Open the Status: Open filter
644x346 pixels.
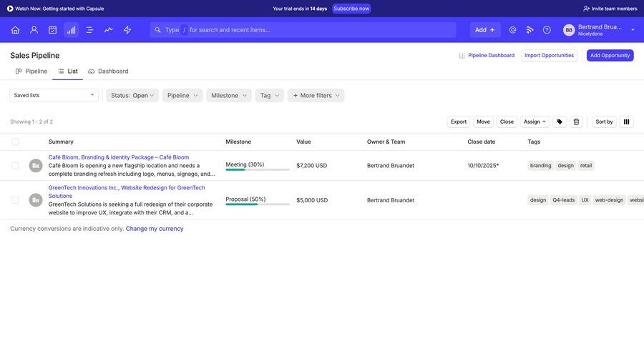click(132, 95)
